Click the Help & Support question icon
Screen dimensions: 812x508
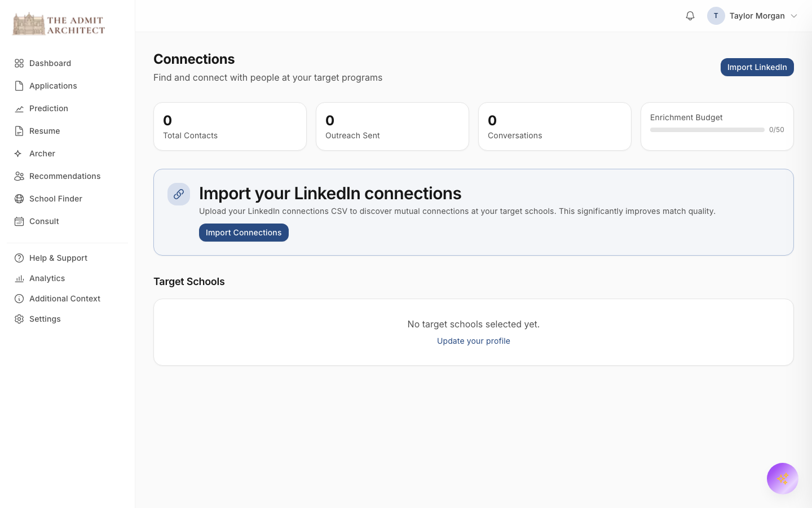click(19, 258)
